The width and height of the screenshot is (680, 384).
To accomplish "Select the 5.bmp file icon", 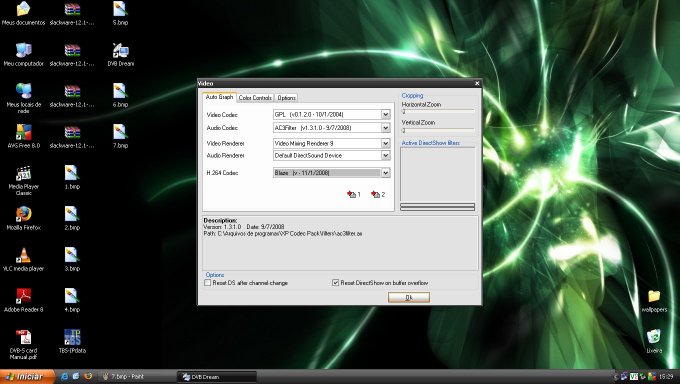I will point(120,13).
